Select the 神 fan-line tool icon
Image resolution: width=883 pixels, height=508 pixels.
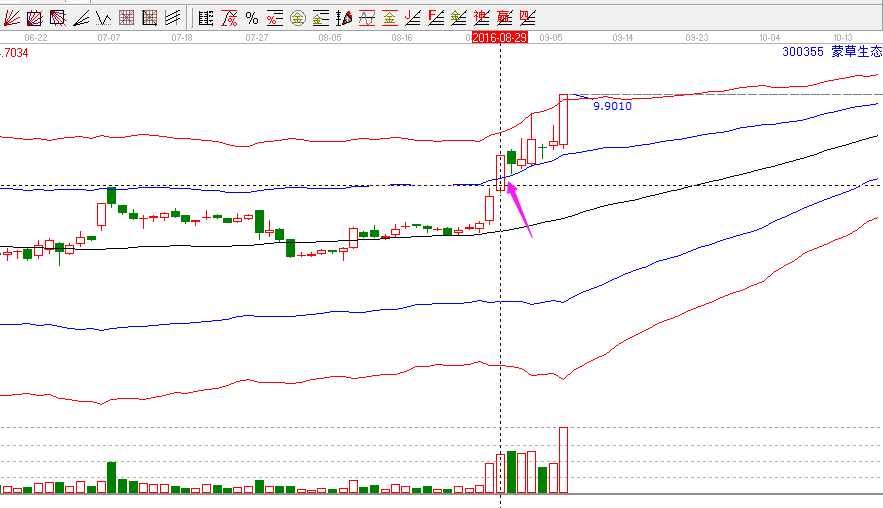pyautogui.click(x=481, y=18)
